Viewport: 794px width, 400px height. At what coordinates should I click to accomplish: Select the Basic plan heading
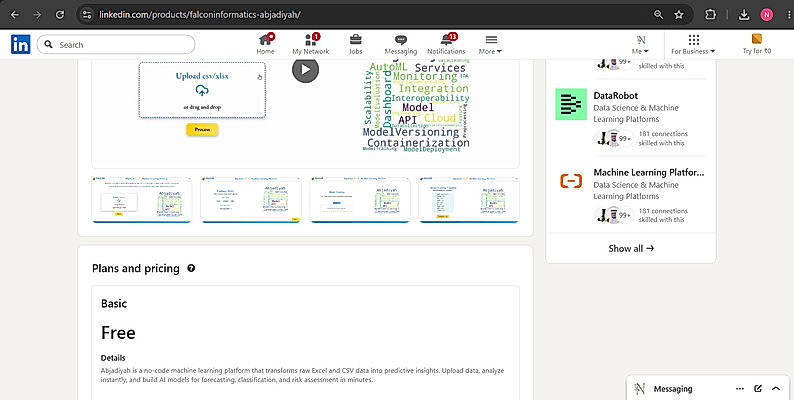point(114,304)
